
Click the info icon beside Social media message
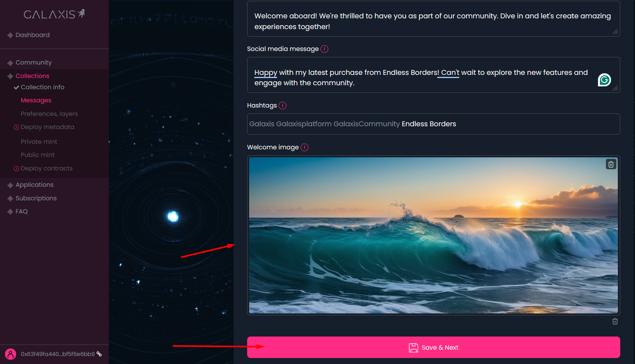324,49
